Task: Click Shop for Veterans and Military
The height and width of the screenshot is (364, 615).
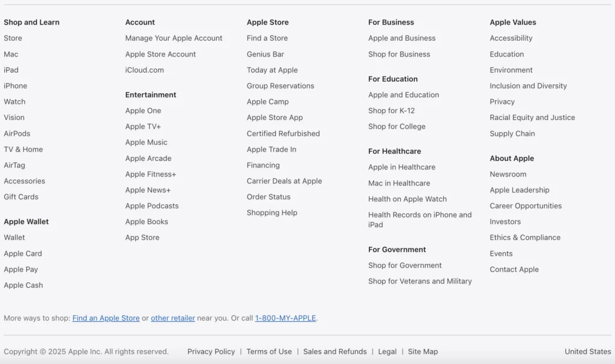Action: coord(419,281)
